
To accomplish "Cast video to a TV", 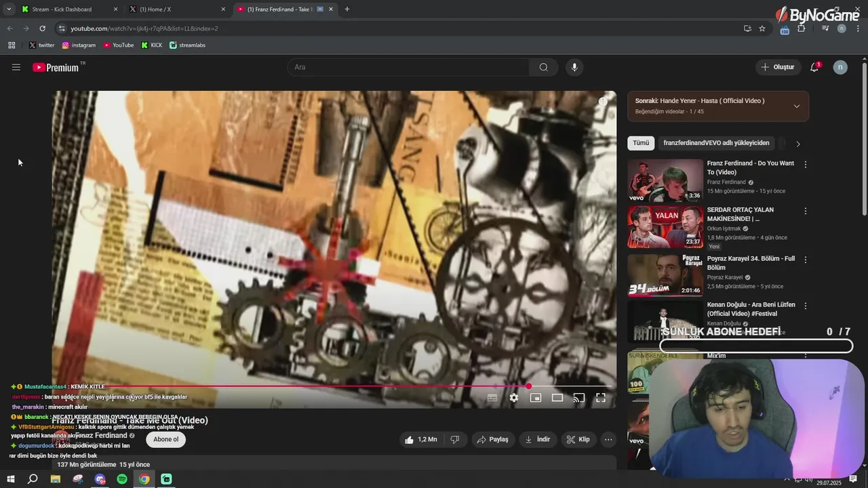I will (579, 398).
